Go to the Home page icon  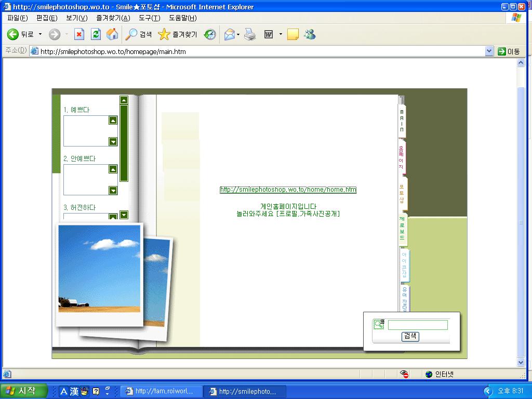112,34
